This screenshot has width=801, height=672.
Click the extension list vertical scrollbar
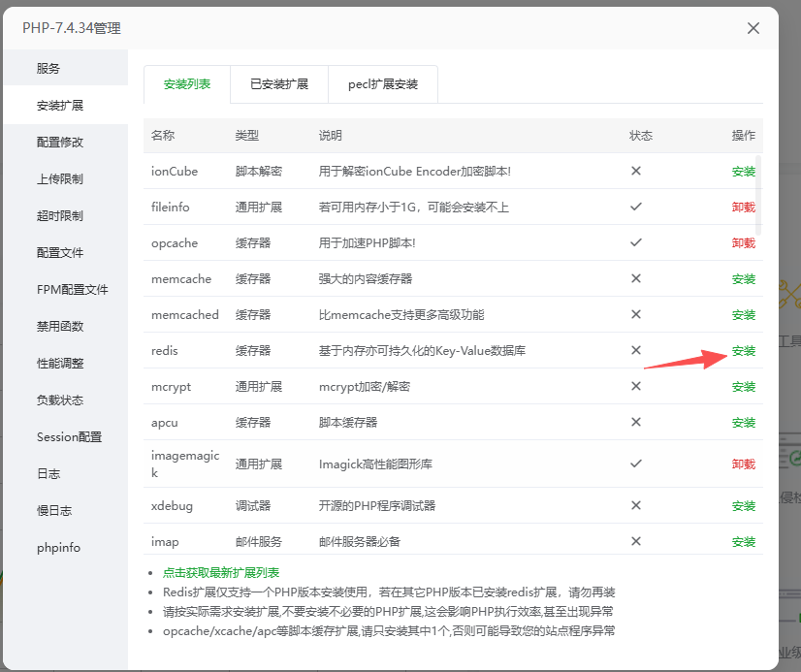click(x=758, y=195)
